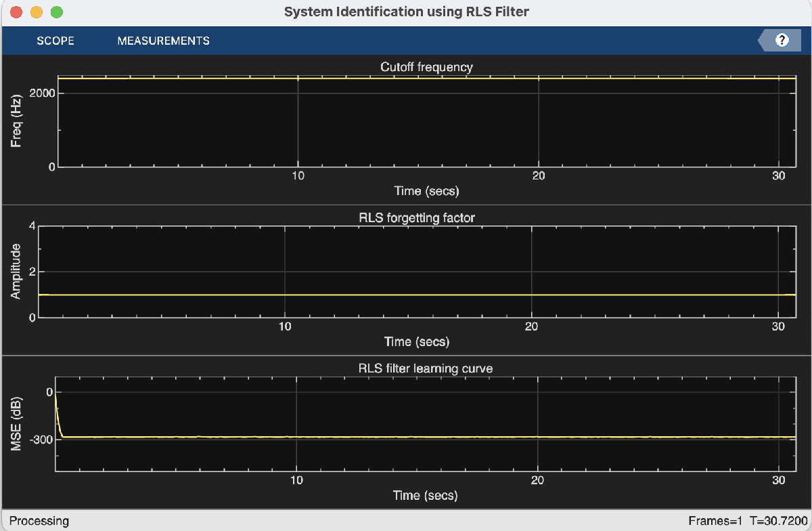Image resolution: width=812 pixels, height=531 pixels.
Task: Click the RLS forgetting factor plot title
Action: (418, 217)
